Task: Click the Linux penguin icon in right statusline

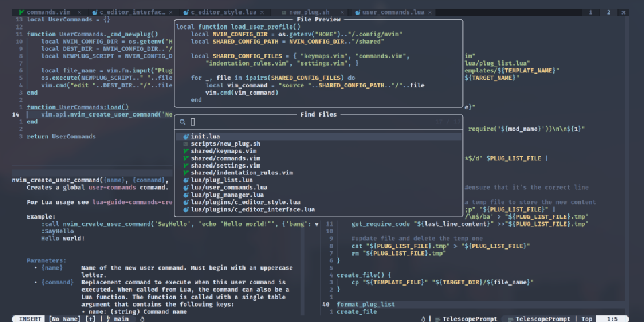Action: (x=423, y=319)
